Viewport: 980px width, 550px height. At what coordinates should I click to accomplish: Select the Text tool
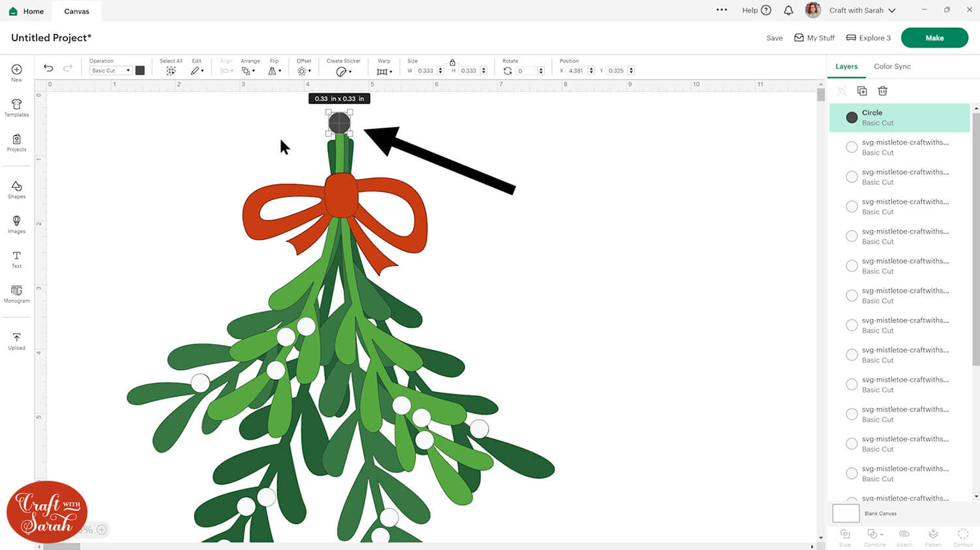pyautogui.click(x=16, y=259)
